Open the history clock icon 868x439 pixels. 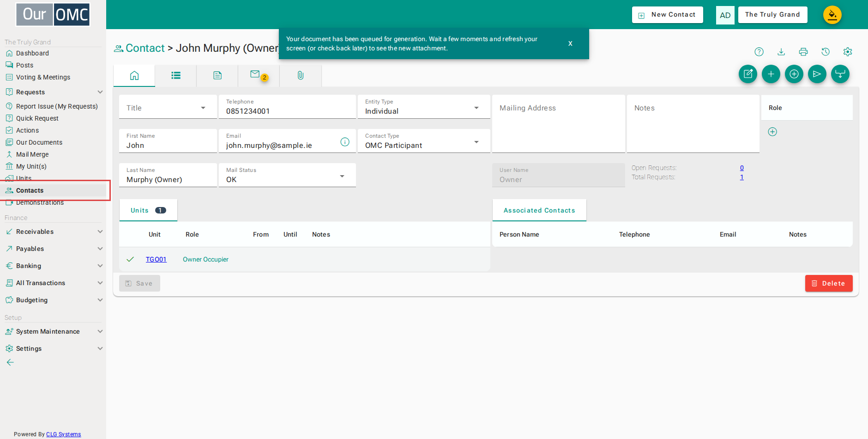point(826,52)
